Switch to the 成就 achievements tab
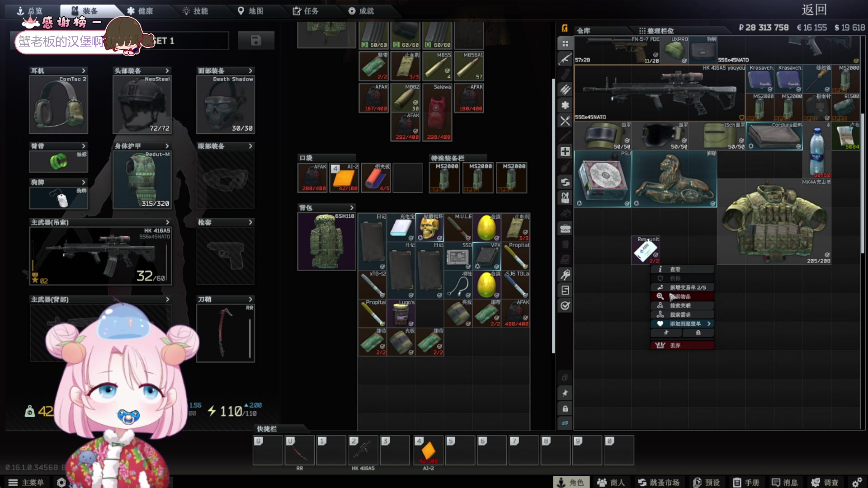The height and width of the screenshot is (488, 868). (361, 11)
